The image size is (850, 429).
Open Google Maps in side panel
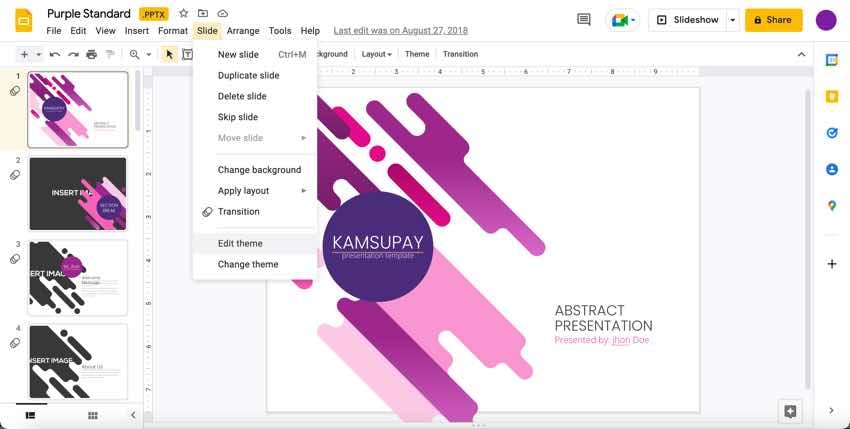pyautogui.click(x=831, y=206)
